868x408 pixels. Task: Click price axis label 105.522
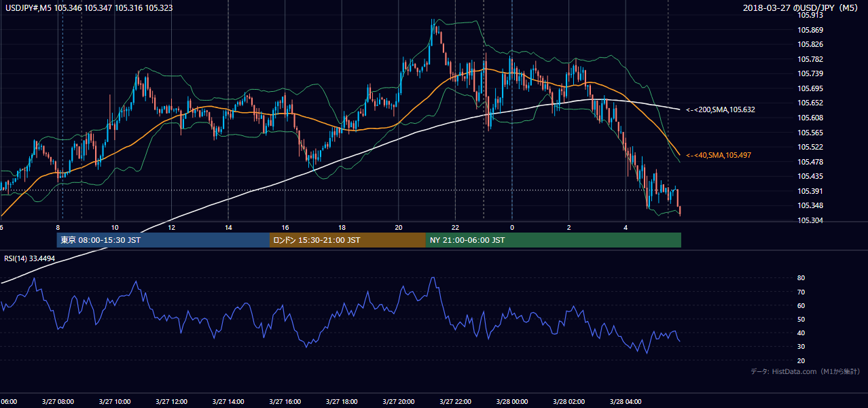pyautogui.click(x=810, y=147)
